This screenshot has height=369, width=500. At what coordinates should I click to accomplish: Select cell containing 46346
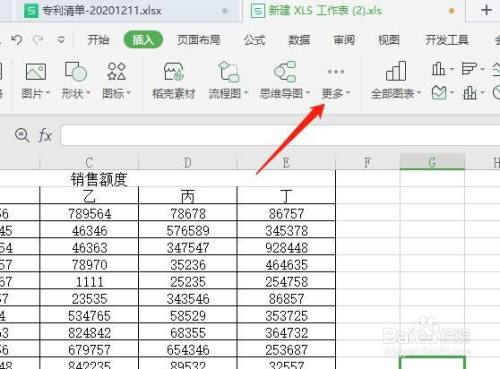[89, 230]
